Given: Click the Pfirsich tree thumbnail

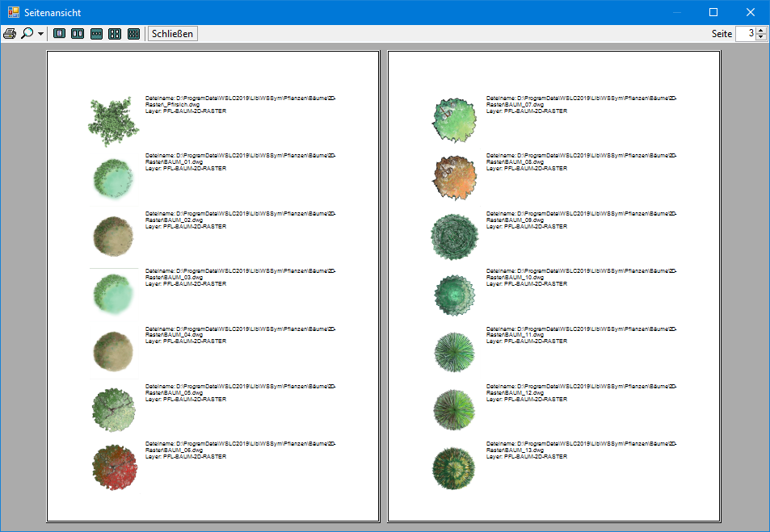Looking at the screenshot, I should coord(110,121).
